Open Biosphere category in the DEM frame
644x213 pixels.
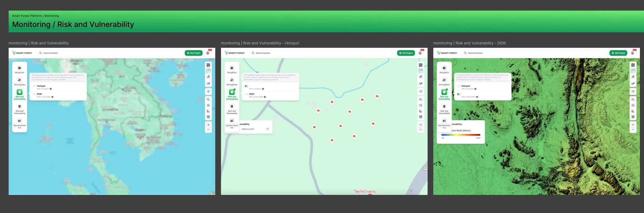coord(444,70)
